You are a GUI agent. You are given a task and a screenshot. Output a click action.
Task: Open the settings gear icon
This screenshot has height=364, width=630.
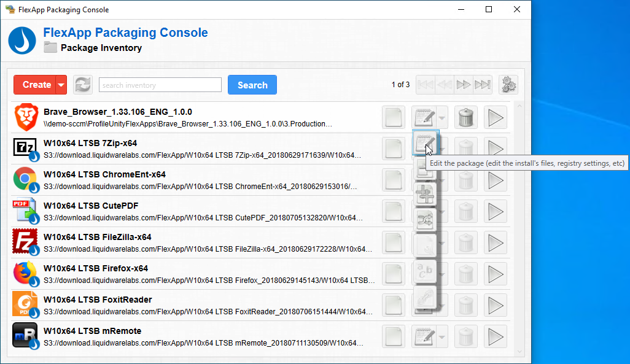pyautogui.click(x=508, y=85)
